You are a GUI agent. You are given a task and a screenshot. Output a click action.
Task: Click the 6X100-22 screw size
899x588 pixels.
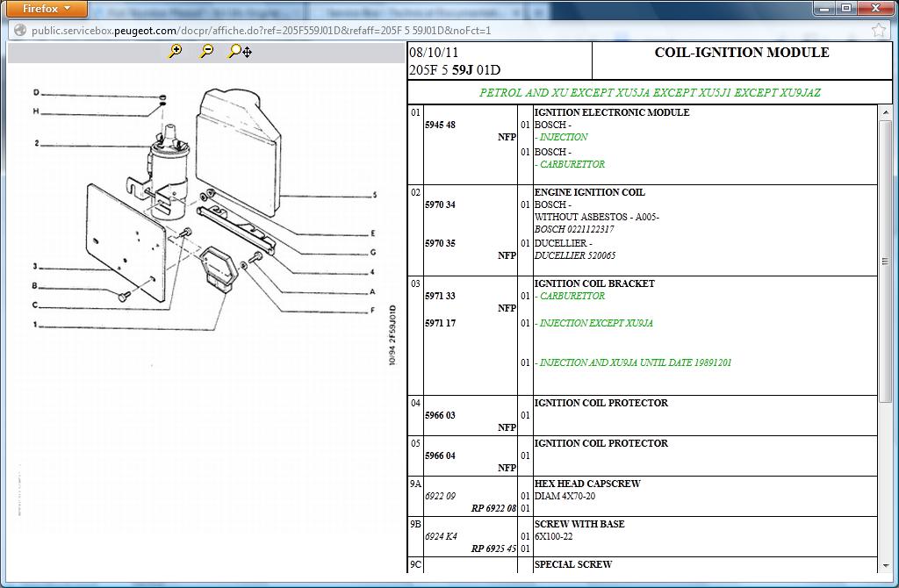pyautogui.click(x=553, y=536)
